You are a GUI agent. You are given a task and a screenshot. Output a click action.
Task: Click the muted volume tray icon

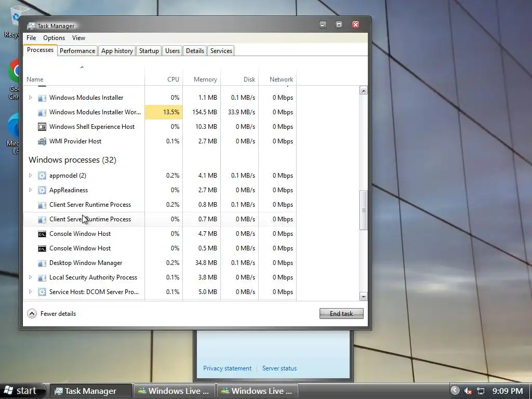click(468, 391)
